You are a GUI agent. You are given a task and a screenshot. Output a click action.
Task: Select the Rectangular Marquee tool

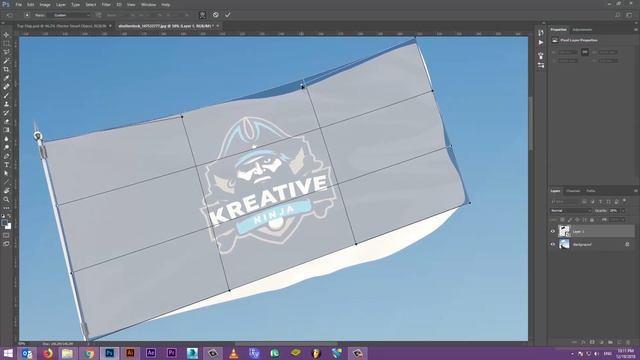[6, 44]
